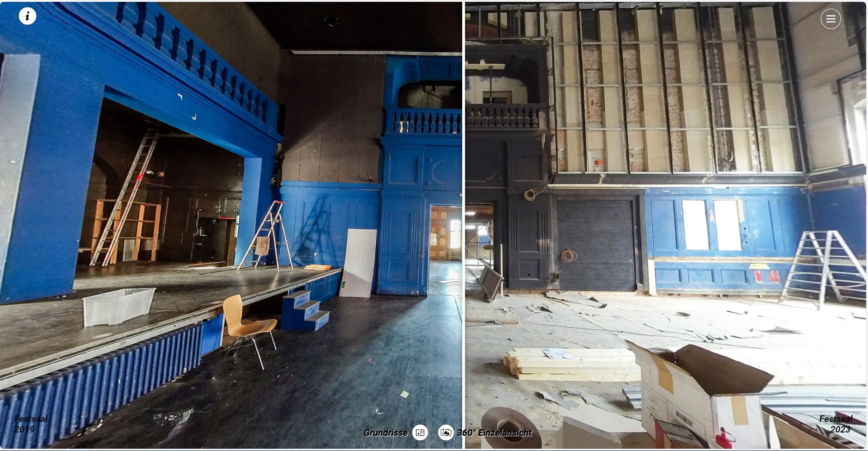Click the stacked timber boards on floor
The height and width of the screenshot is (451, 868).
(571, 364)
